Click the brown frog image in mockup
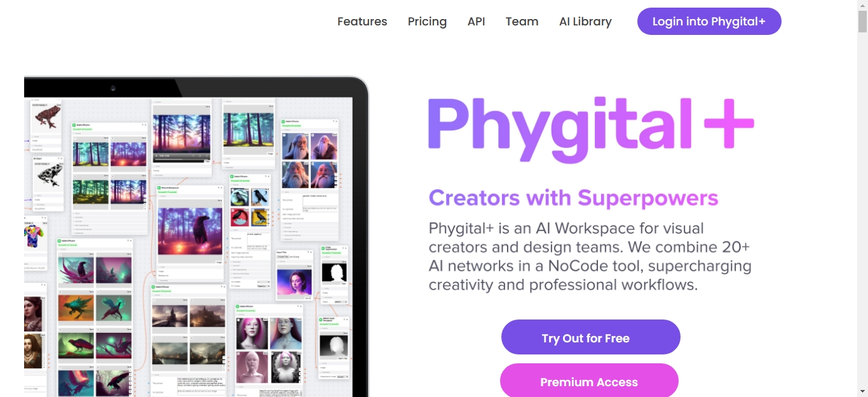 pyautogui.click(x=48, y=116)
